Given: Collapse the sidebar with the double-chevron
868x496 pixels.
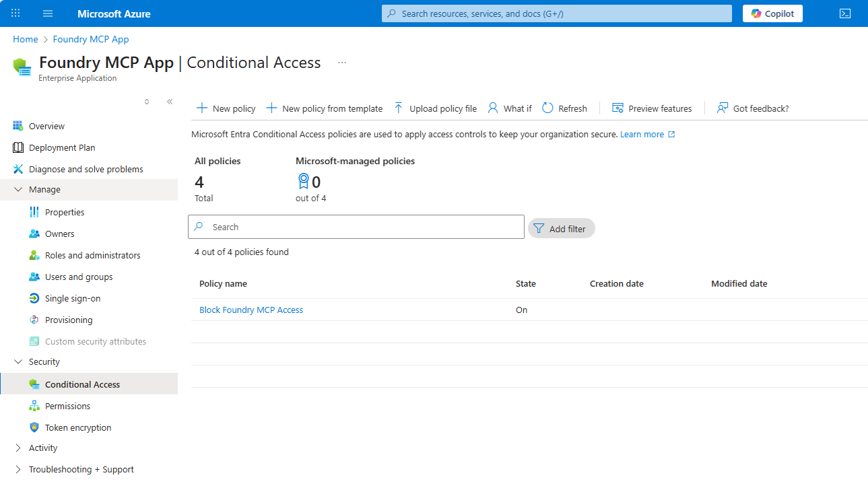Looking at the screenshot, I should pyautogui.click(x=170, y=101).
